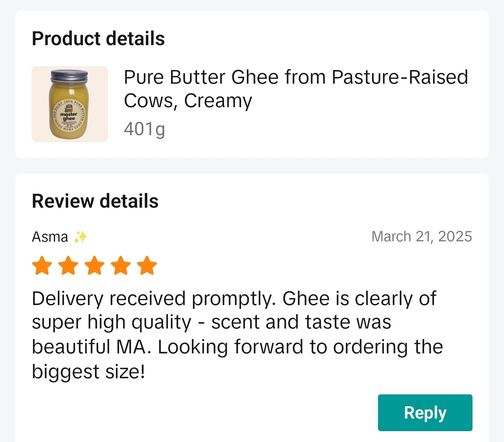Viewport: 504px width, 442px height.
Task: Click the 401g product variant text
Action: click(x=144, y=129)
